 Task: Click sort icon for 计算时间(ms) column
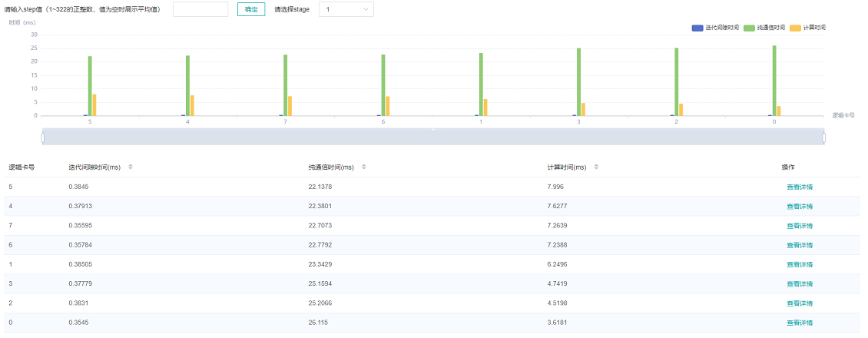click(x=597, y=167)
